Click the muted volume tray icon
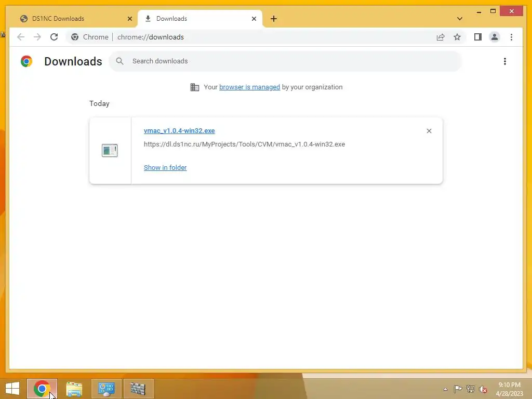532x399 pixels. 483,389
